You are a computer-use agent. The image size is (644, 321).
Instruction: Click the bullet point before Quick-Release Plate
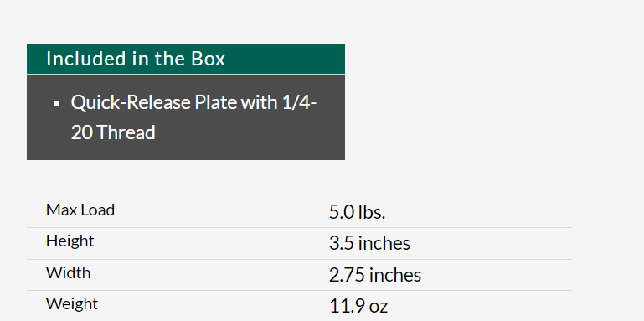point(57,103)
